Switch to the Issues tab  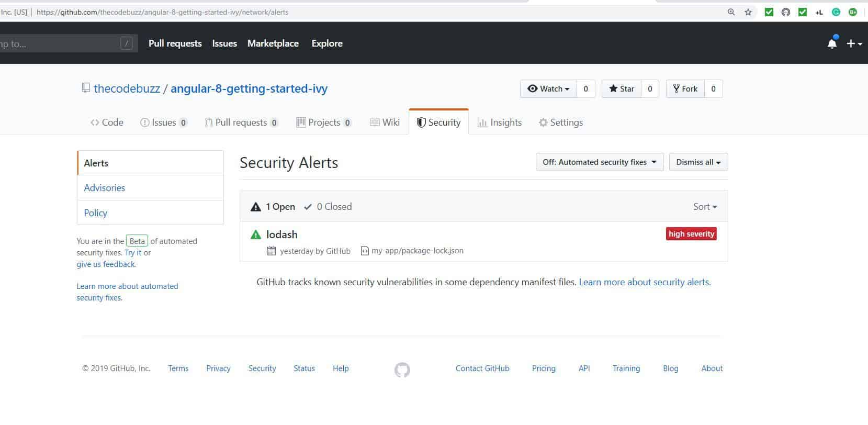pyautogui.click(x=164, y=122)
